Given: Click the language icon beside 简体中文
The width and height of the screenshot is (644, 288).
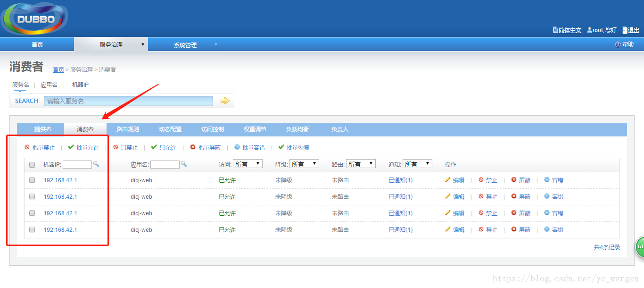Looking at the screenshot, I should click(555, 30).
